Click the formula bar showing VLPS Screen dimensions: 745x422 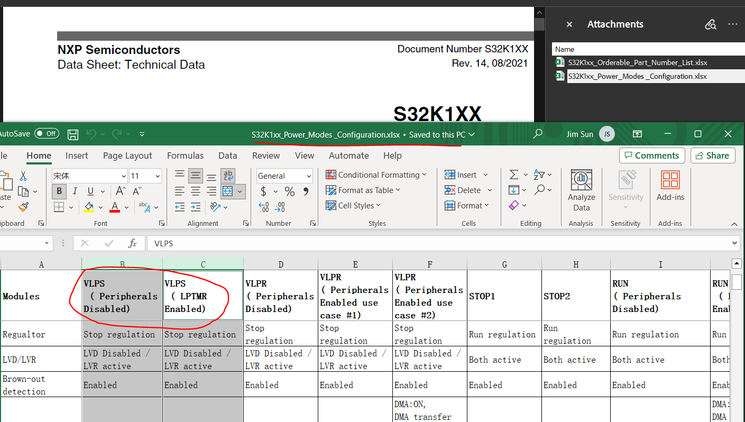[442, 243]
